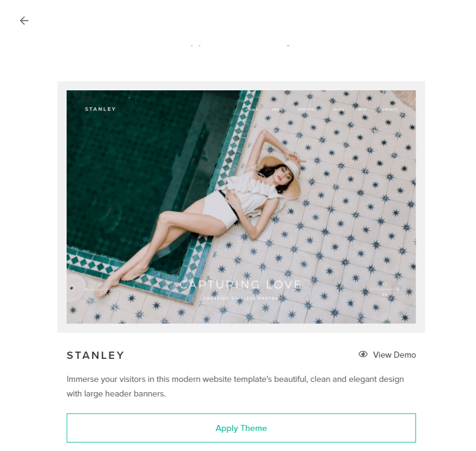Screen dimensions: 476x451
Task: Click the STANLEY theme title heading
Action: [95, 355]
